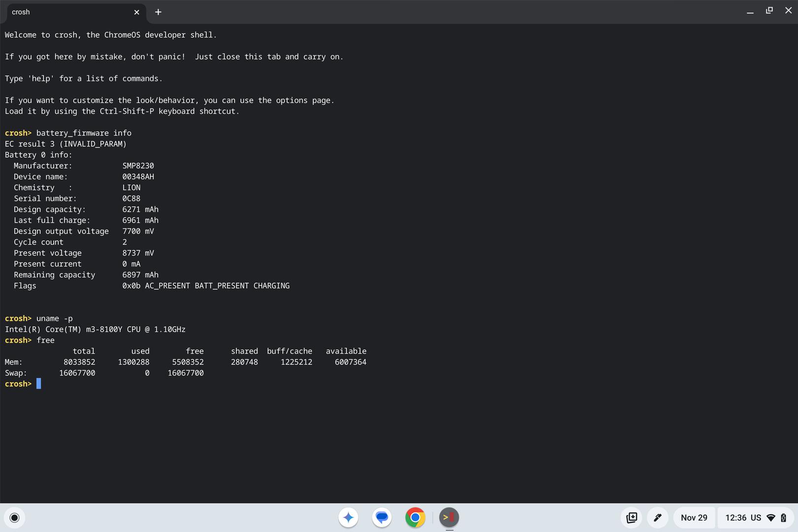Restore down the crosh window

[x=769, y=11]
